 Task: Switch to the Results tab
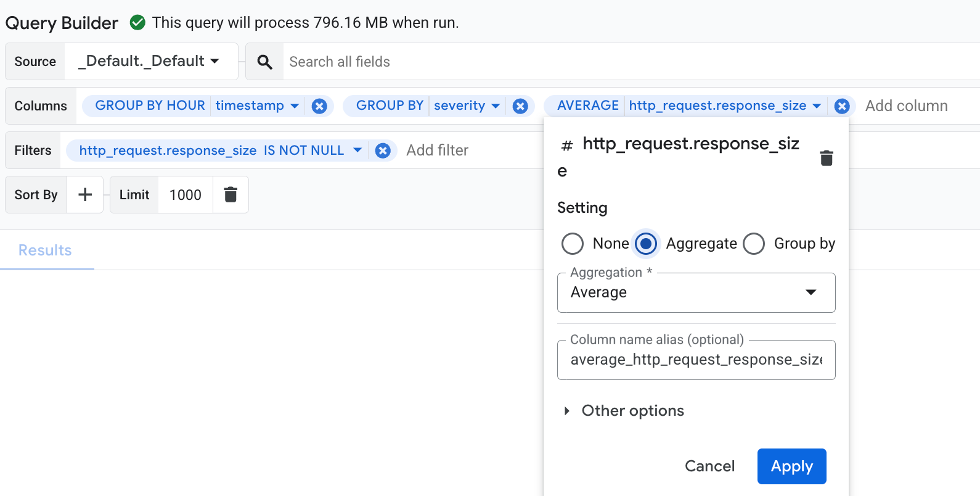pyautogui.click(x=45, y=250)
